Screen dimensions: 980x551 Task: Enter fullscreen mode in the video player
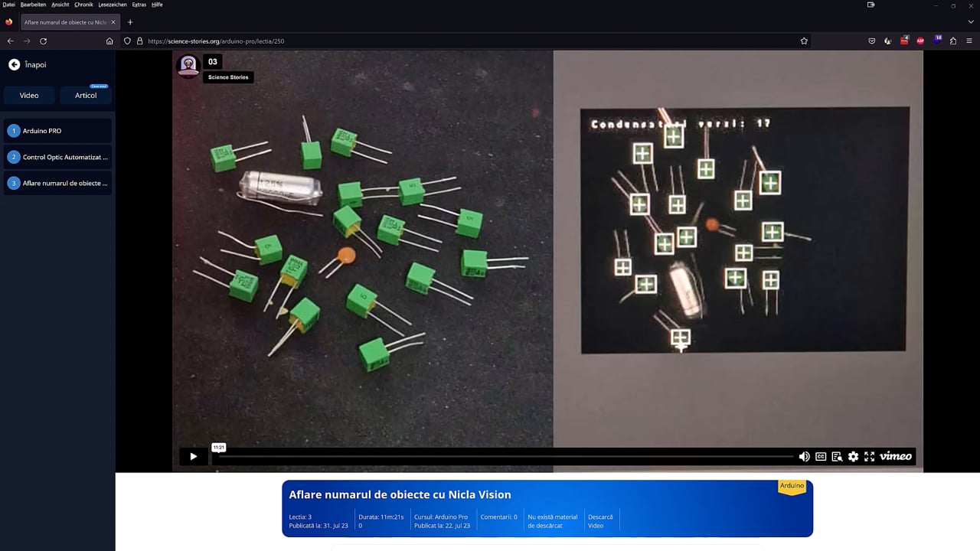click(x=869, y=457)
